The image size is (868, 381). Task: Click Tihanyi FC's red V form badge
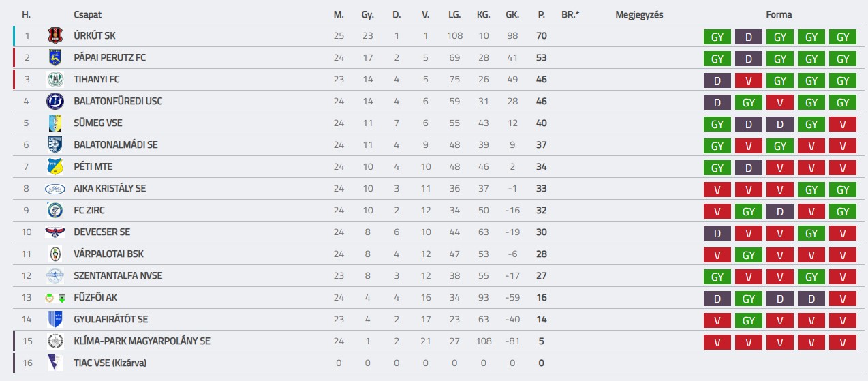(x=748, y=81)
